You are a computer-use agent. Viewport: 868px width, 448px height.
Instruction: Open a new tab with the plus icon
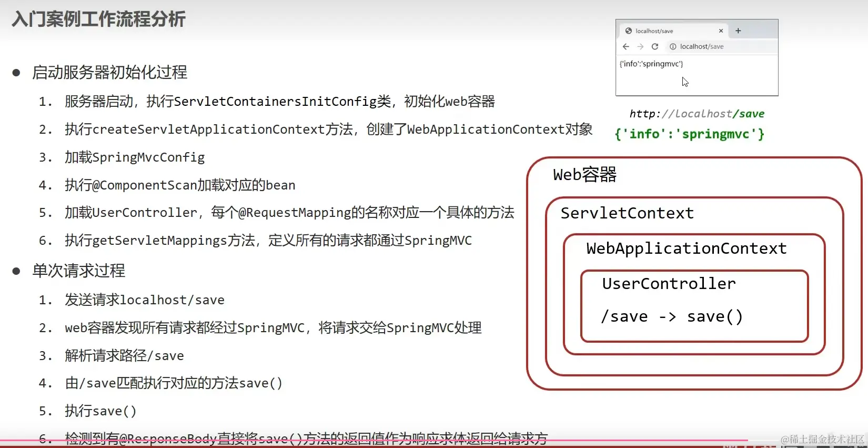pyautogui.click(x=738, y=31)
